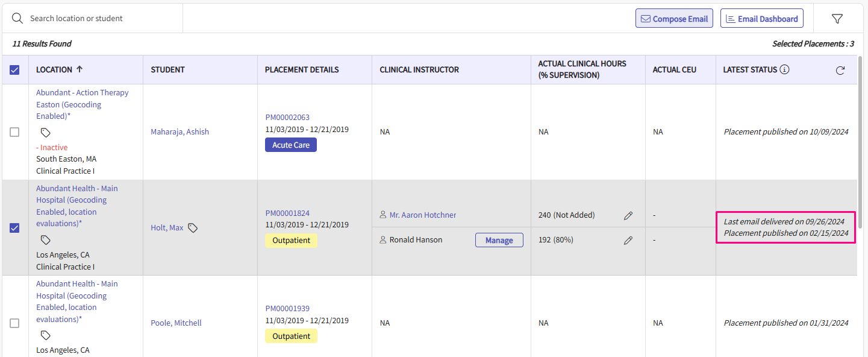Open Mr. Aaron Hotchner instructor link
The width and height of the screenshot is (868, 357).
point(422,215)
